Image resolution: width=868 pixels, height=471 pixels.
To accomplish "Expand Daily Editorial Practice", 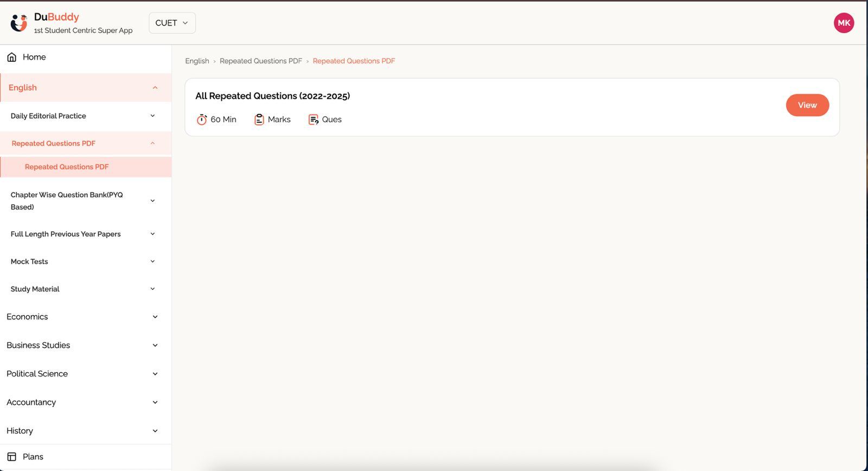I will [152, 116].
